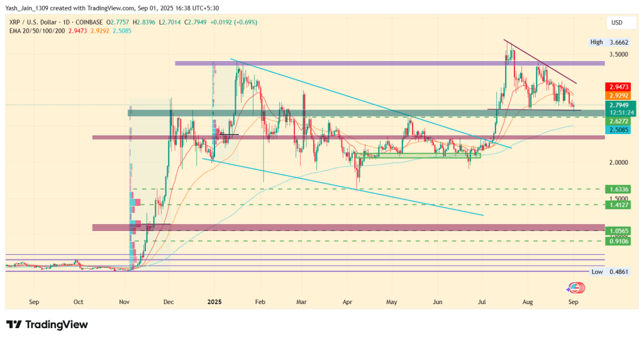Select the green consolidation rectangle
Image resolution: width=644 pixels, height=340 pixels.
418,155
